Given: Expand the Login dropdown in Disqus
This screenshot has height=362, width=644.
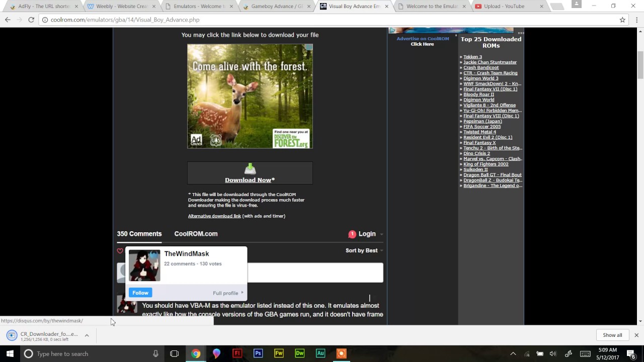Looking at the screenshot, I should pos(381,234).
